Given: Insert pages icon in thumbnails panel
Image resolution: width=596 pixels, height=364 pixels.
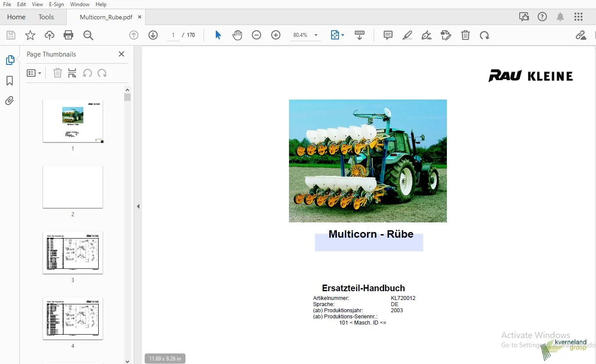Looking at the screenshot, I should pyautogui.click(x=72, y=73).
